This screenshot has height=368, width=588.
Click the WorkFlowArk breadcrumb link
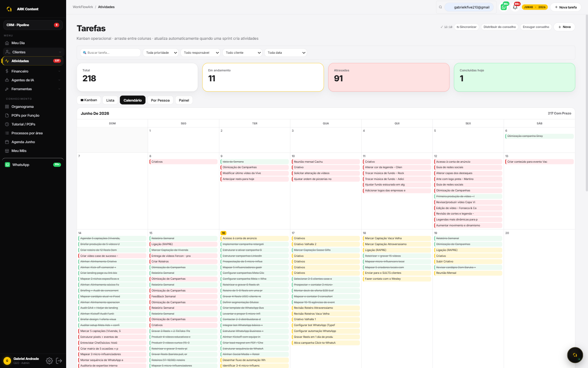pos(83,7)
